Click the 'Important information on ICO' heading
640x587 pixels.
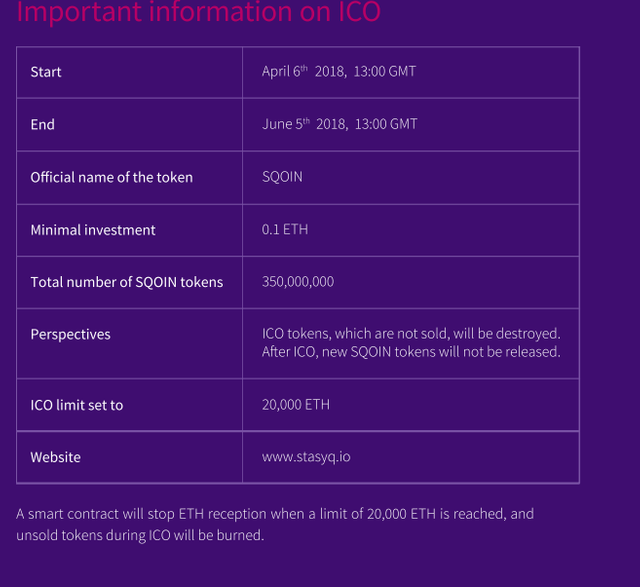pyautogui.click(x=199, y=14)
